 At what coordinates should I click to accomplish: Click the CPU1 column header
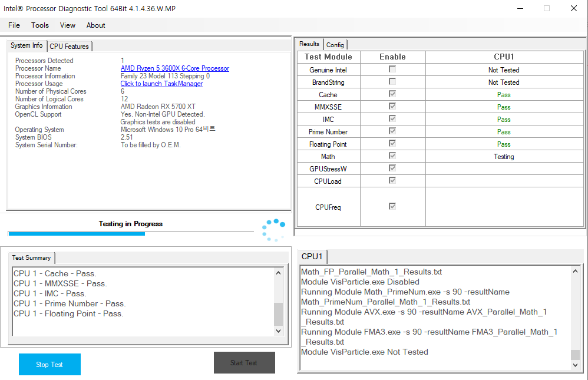[504, 57]
